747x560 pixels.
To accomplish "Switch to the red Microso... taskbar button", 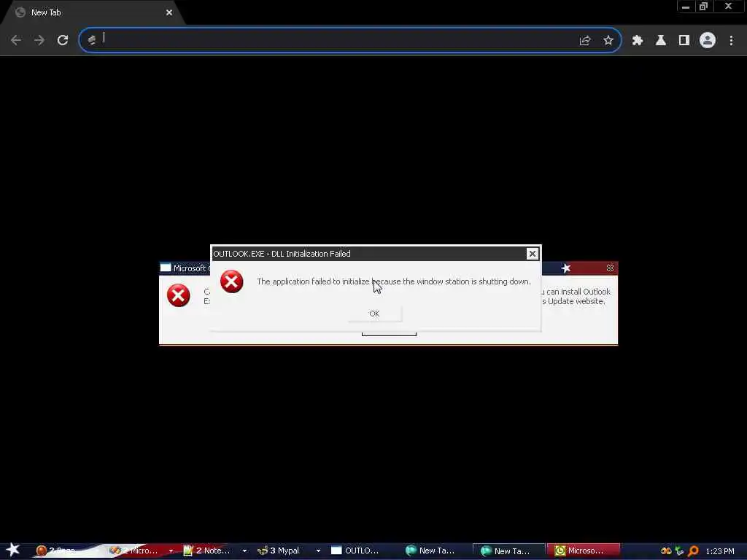I will (x=584, y=551).
